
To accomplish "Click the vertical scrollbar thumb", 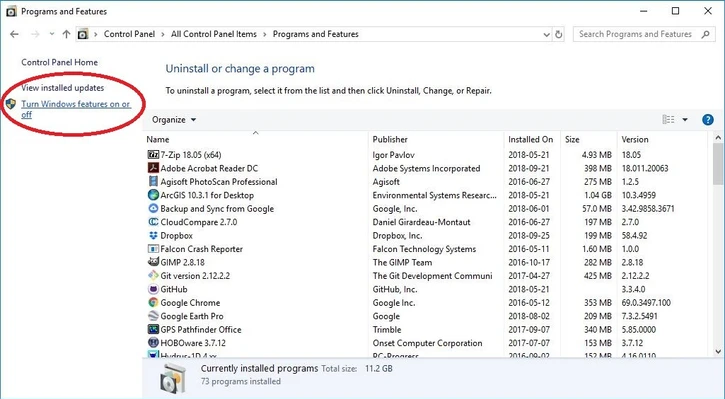I will 718,163.
